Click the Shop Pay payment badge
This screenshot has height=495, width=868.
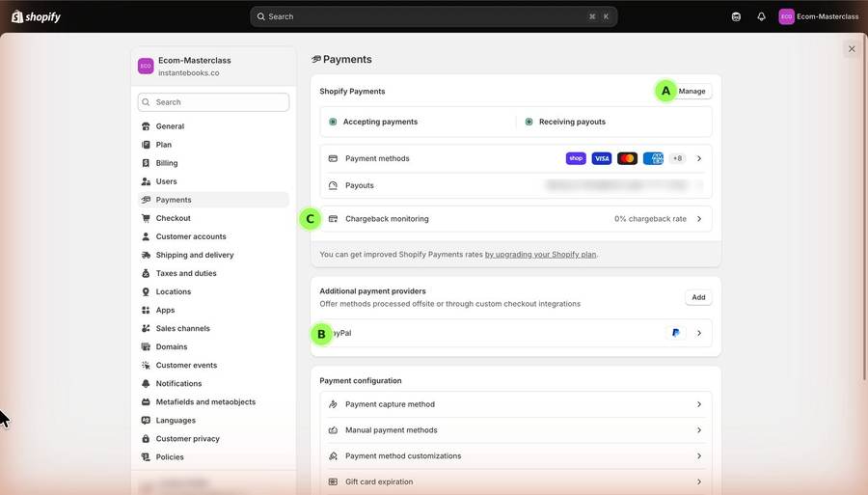tap(576, 158)
